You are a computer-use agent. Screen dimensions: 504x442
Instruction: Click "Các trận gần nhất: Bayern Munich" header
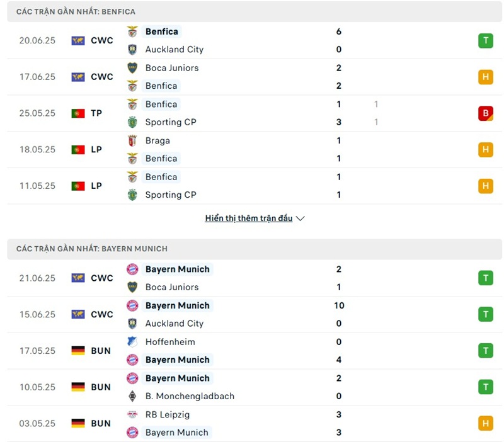point(92,249)
